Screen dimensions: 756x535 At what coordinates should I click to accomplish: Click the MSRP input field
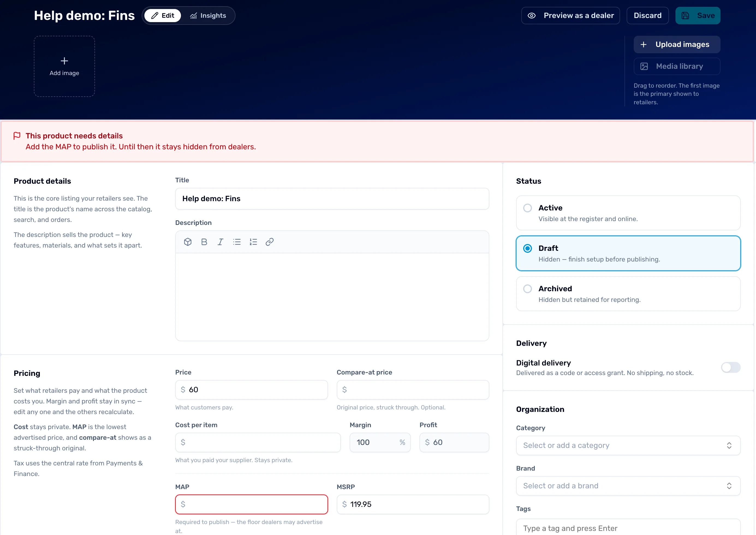click(413, 504)
